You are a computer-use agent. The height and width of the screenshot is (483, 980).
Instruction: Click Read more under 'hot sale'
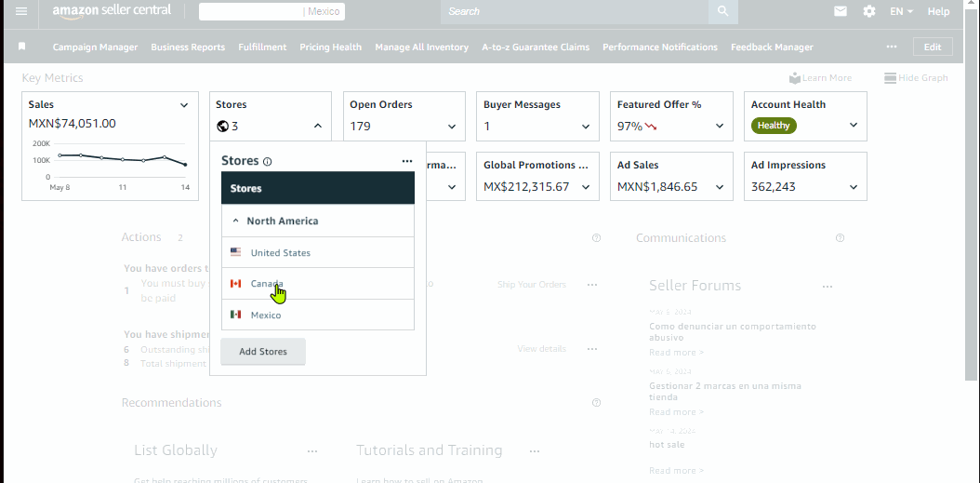[676, 471]
